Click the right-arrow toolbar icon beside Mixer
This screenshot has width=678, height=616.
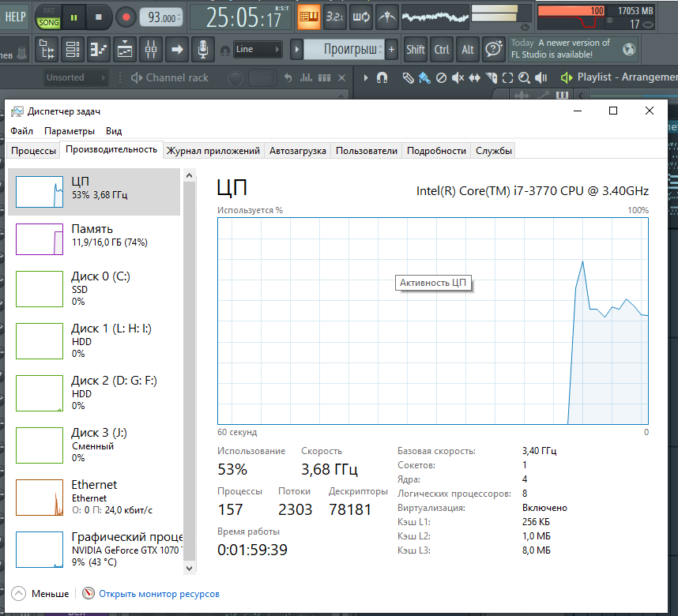point(176,49)
